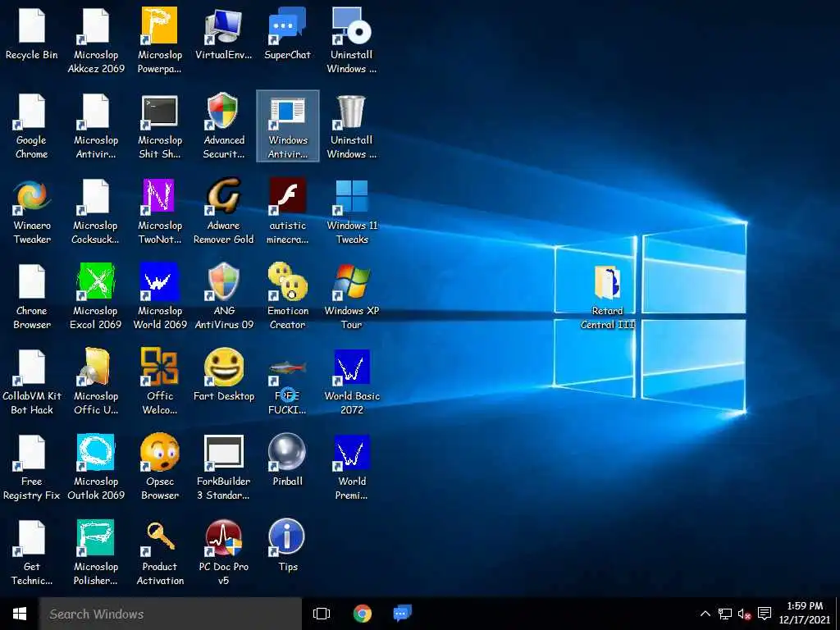Select the Opsec Browser icon
The width and height of the screenshot is (840, 630).
click(159, 452)
